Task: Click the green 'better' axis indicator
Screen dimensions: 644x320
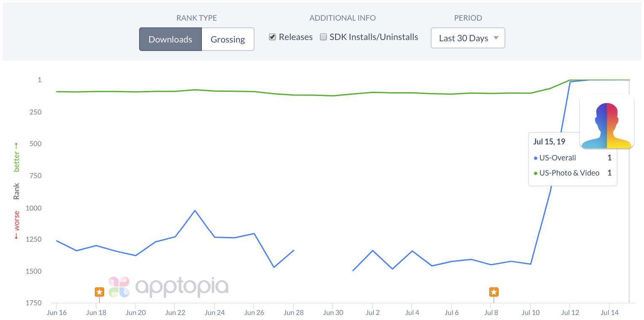Action: pyautogui.click(x=17, y=157)
